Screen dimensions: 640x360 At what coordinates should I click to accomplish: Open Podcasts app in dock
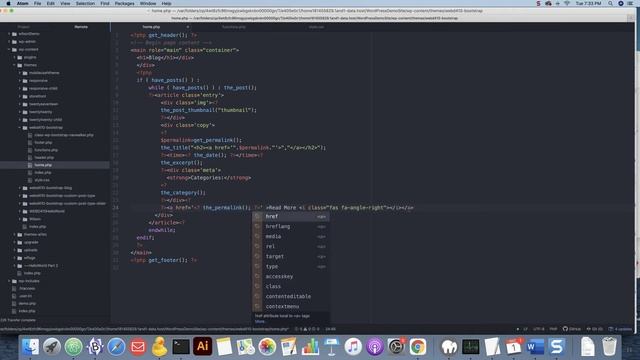tap(375, 347)
